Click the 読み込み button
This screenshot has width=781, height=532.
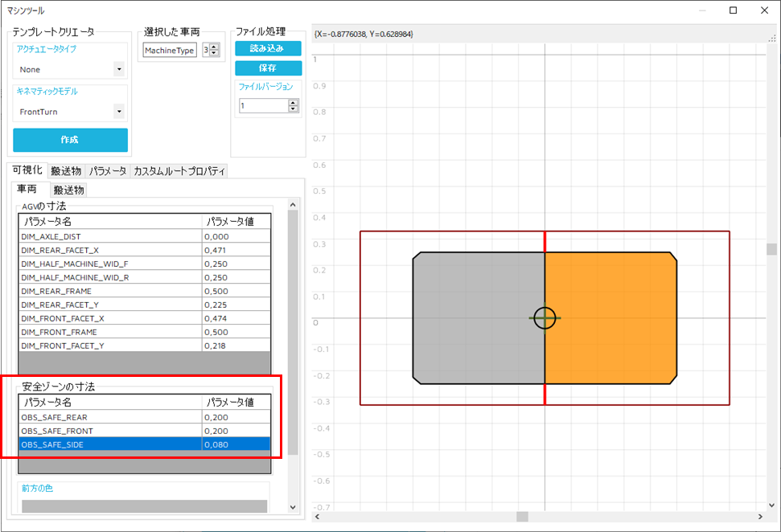pyautogui.click(x=268, y=48)
